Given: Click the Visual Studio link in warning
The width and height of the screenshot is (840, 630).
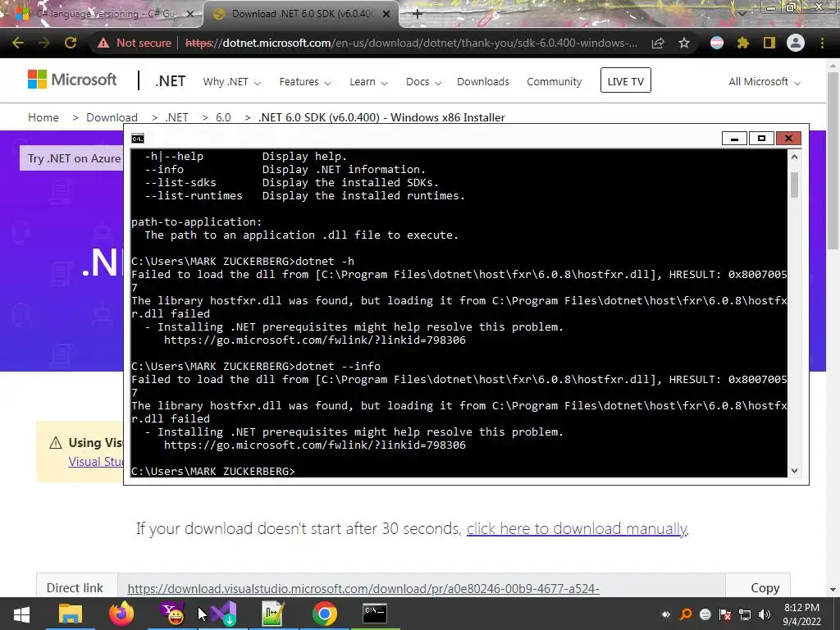Looking at the screenshot, I should (x=96, y=462).
